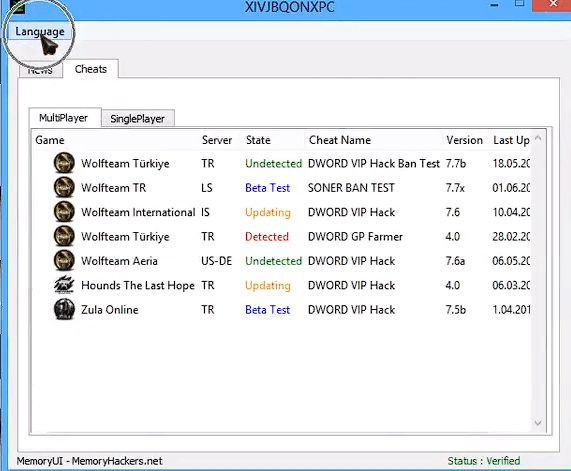The height and width of the screenshot is (471, 571).
Task: Click the Updating state for Hounds
Action: coord(268,286)
